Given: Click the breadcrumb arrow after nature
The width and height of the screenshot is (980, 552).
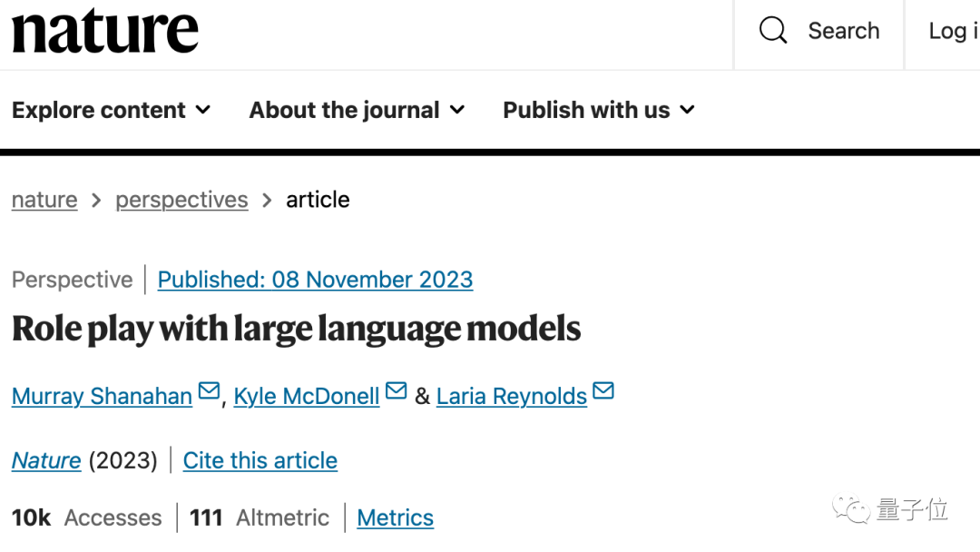Looking at the screenshot, I should pyautogui.click(x=96, y=200).
